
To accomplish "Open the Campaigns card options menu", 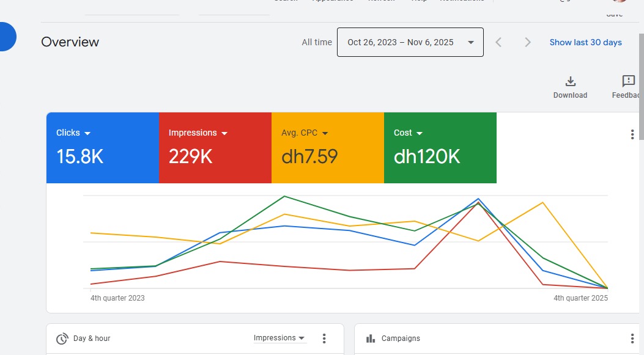I will pos(632,338).
